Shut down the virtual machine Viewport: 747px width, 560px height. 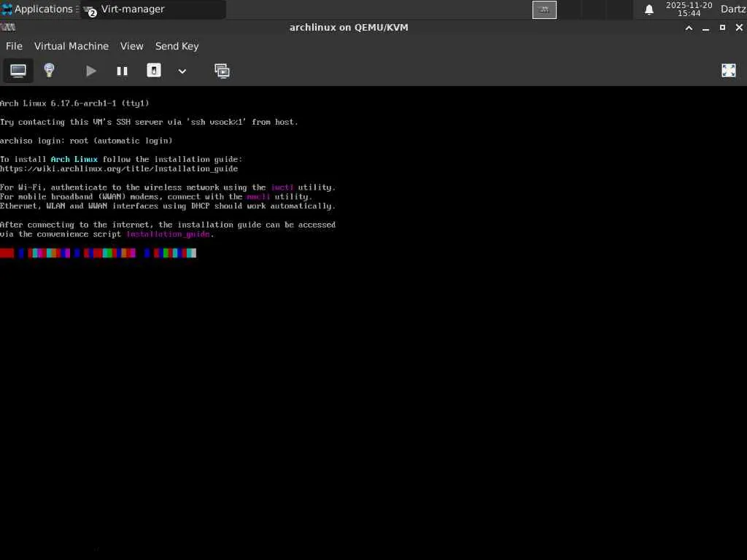point(153,71)
